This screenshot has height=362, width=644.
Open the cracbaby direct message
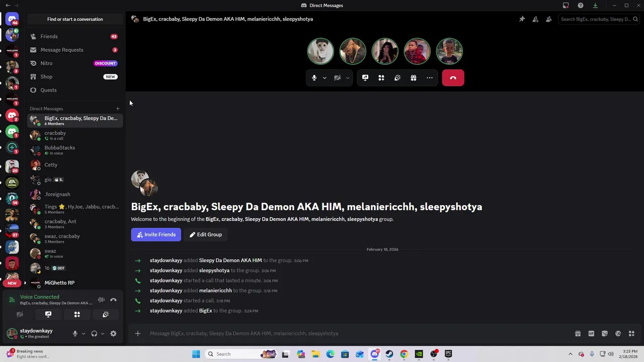click(x=75, y=135)
